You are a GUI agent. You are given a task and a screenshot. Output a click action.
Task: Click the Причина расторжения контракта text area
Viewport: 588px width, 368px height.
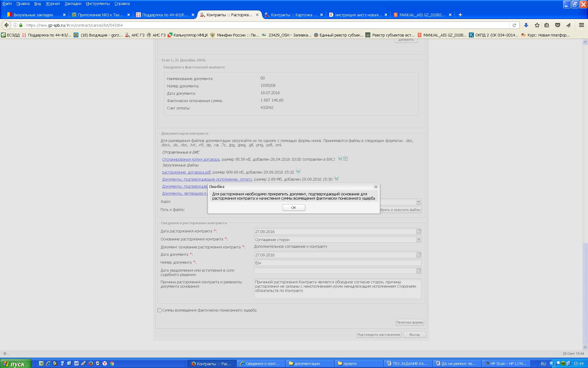point(337,289)
